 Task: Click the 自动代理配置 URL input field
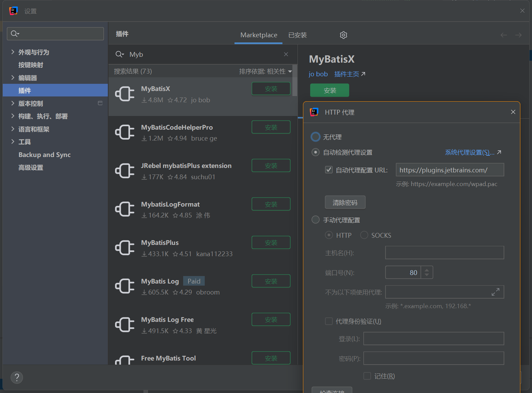pyautogui.click(x=450, y=170)
